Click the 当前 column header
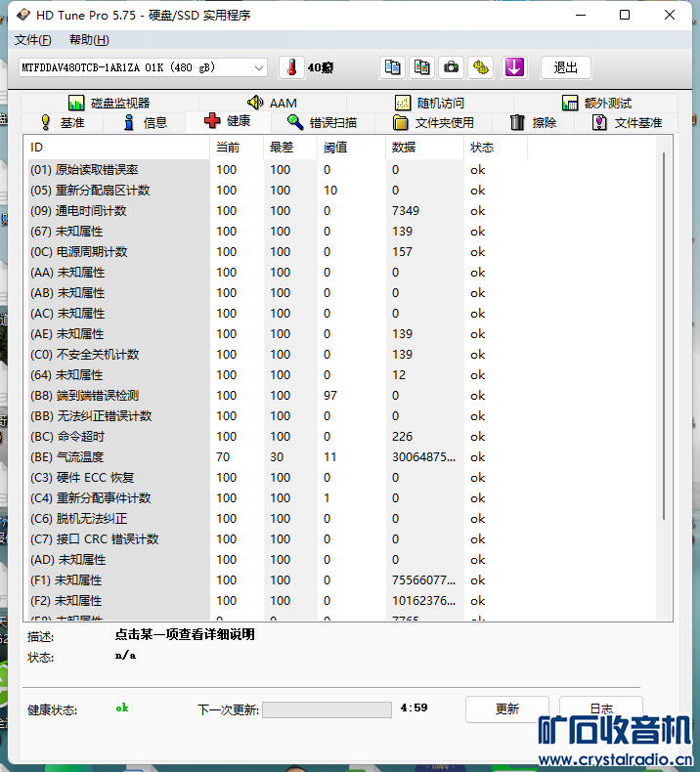This screenshot has width=700, height=772. (237, 148)
